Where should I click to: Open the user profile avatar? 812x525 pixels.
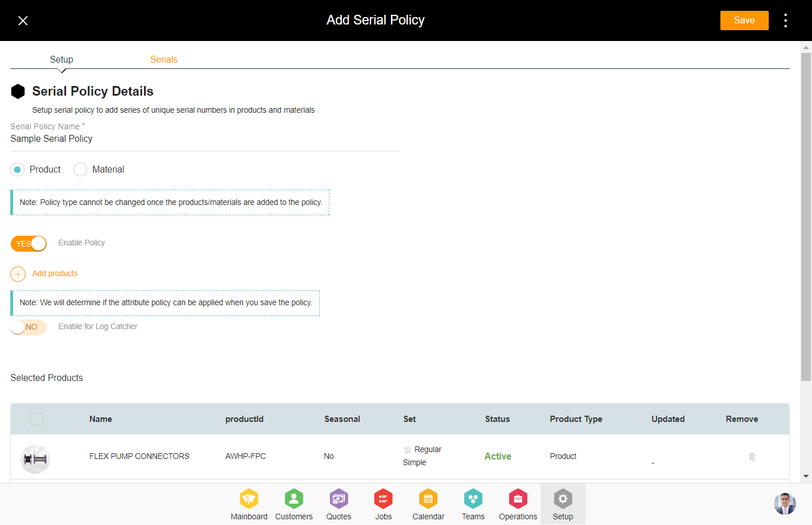click(785, 504)
